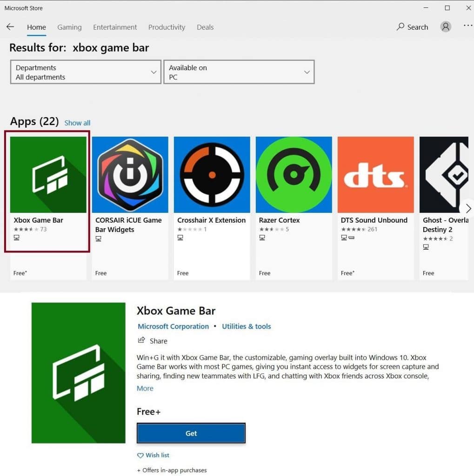Add Xbox Game Bar to Wish list
This screenshot has height=476, width=474.
tap(153, 455)
